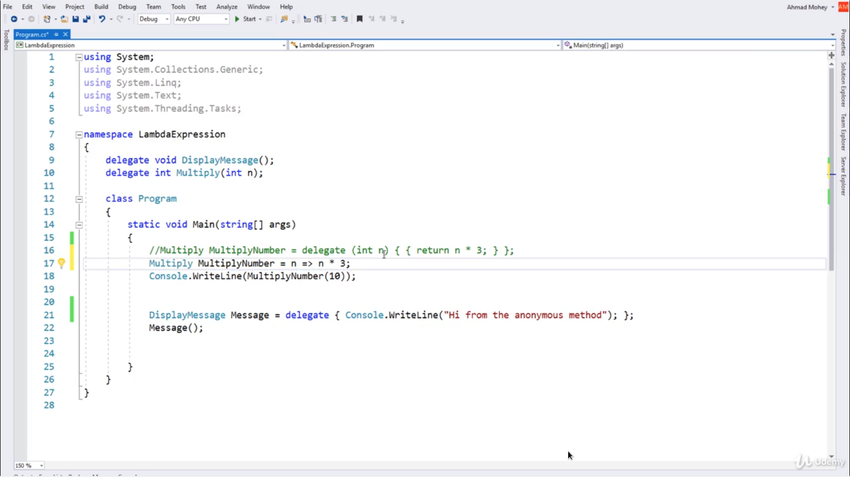The height and width of the screenshot is (477, 850).
Task: Click the Start debugging button
Action: 246,19
